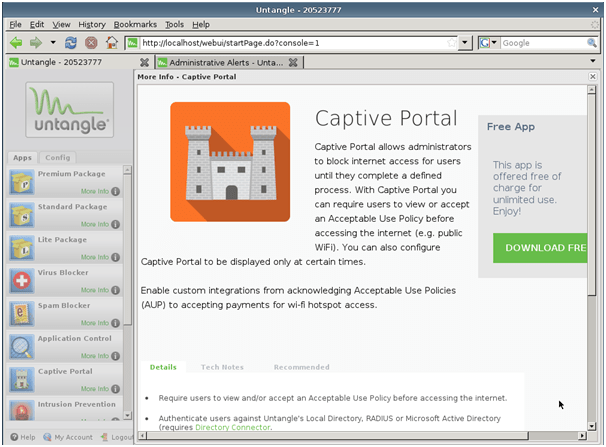Image resolution: width=606 pixels, height=447 pixels.
Task: Expand the URL bar history dropdown
Action: [465, 43]
